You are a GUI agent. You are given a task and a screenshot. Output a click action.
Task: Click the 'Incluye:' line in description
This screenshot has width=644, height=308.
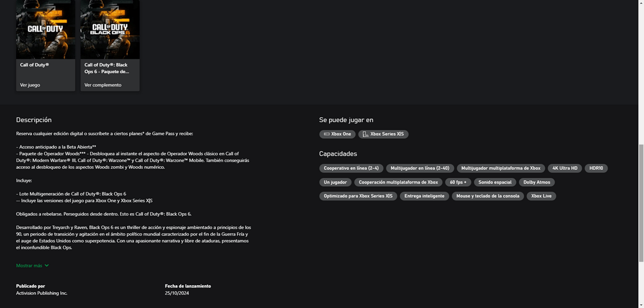24,180
